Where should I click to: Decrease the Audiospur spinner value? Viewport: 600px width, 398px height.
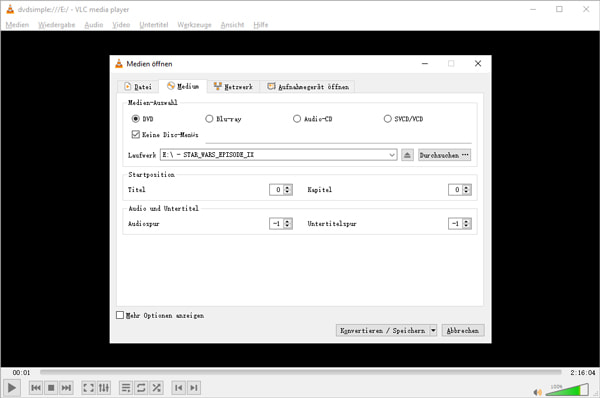pos(288,226)
